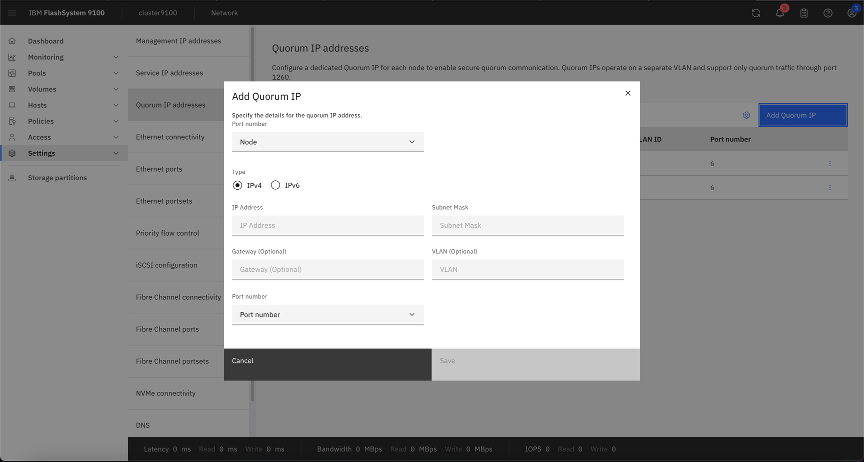This screenshot has width=864, height=462.
Task: Click the Add Quorum IP button
Action: pyautogui.click(x=803, y=115)
